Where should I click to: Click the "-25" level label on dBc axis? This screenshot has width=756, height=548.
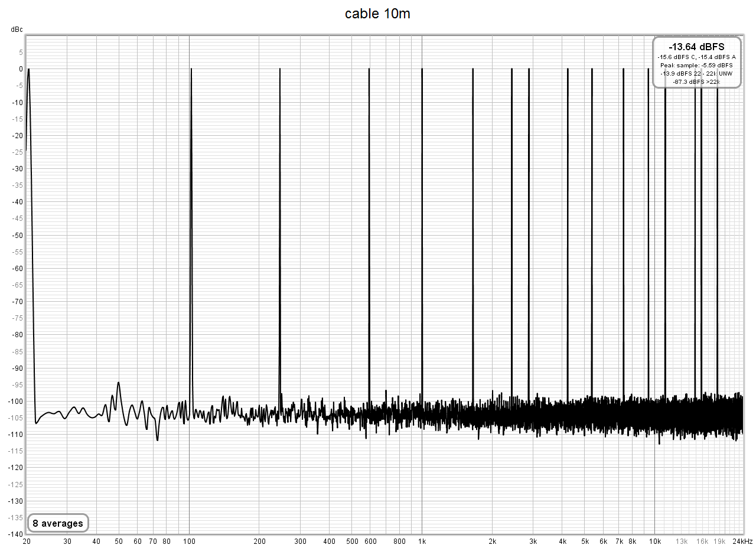(17, 152)
